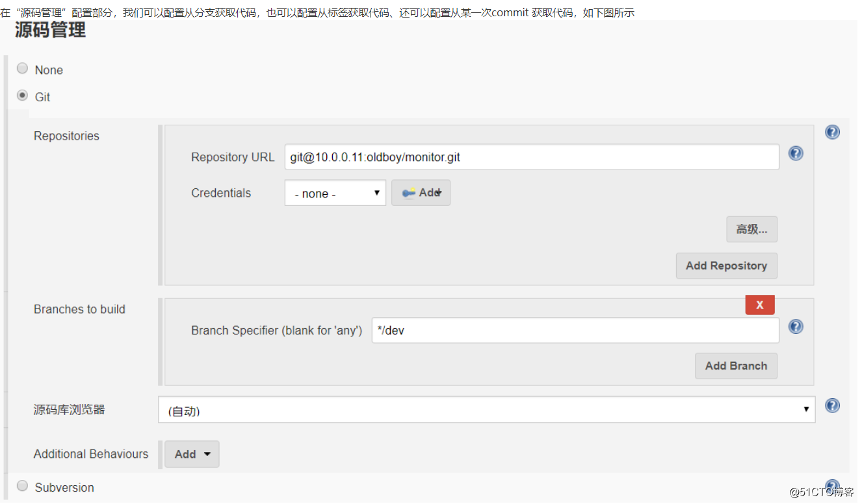Click the Repository URL label

[x=233, y=157]
